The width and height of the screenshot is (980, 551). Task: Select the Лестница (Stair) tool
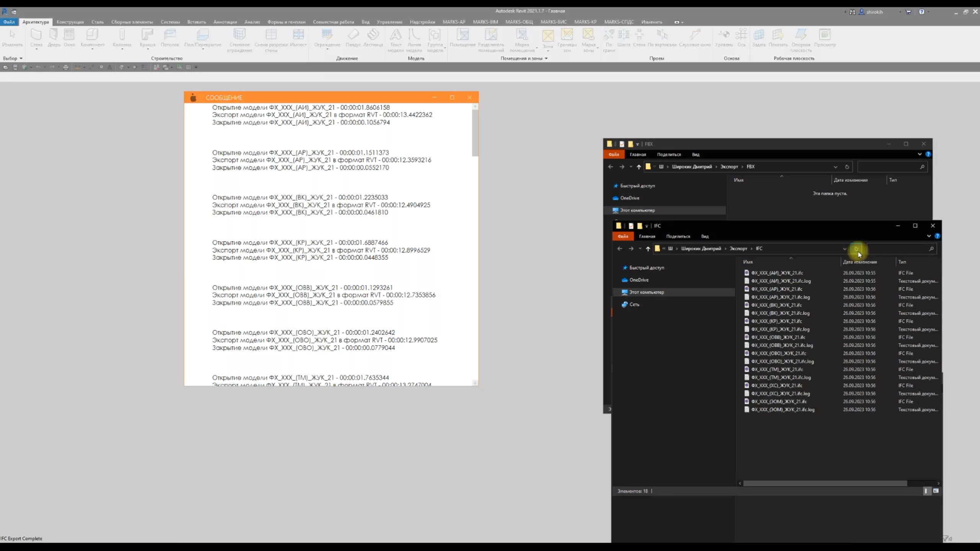373,37
